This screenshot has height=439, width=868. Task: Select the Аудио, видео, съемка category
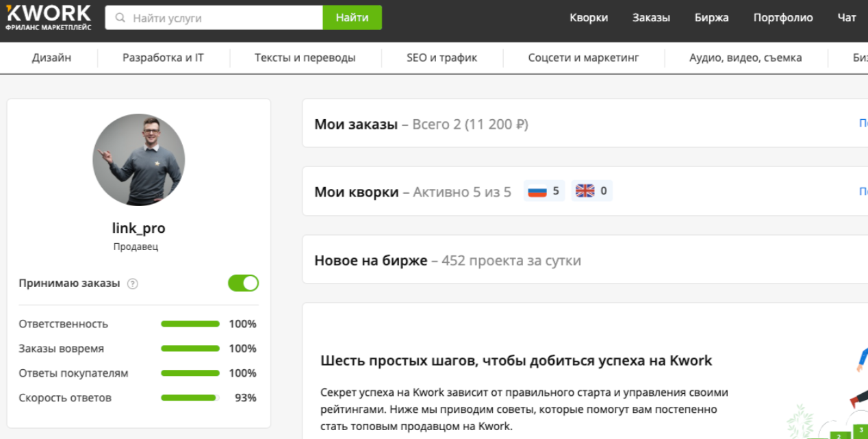[745, 58]
